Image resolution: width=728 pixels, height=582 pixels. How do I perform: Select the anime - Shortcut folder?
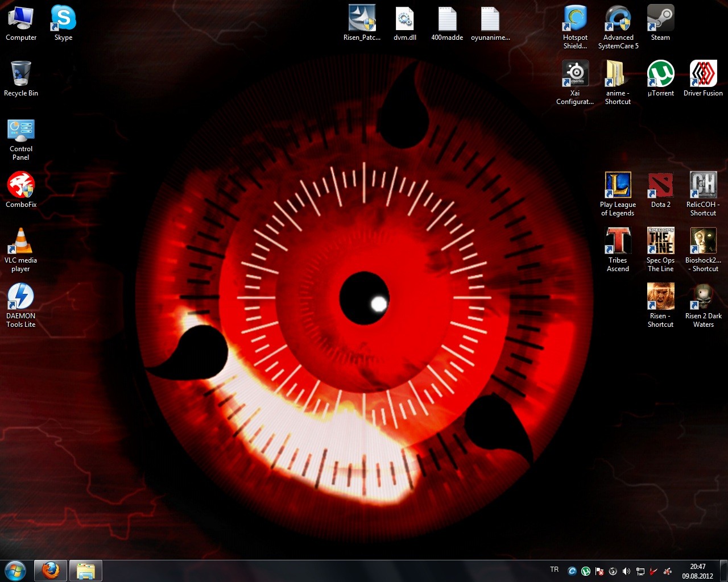click(618, 83)
